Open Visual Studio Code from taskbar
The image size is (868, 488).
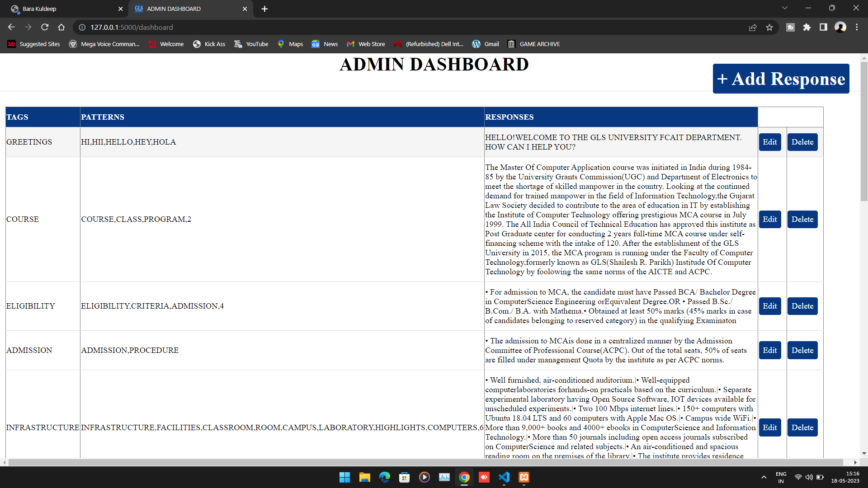[504, 477]
